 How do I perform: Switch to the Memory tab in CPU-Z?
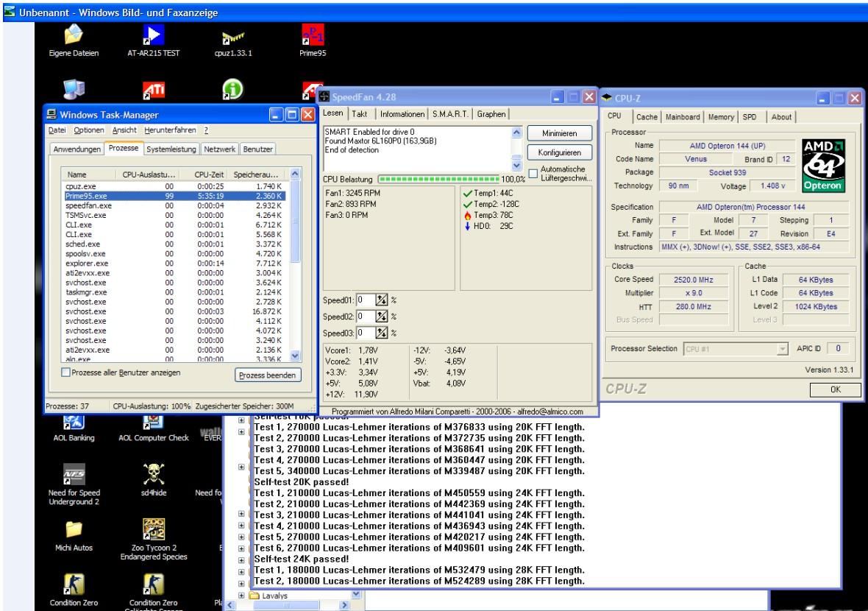[x=721, y=117]
